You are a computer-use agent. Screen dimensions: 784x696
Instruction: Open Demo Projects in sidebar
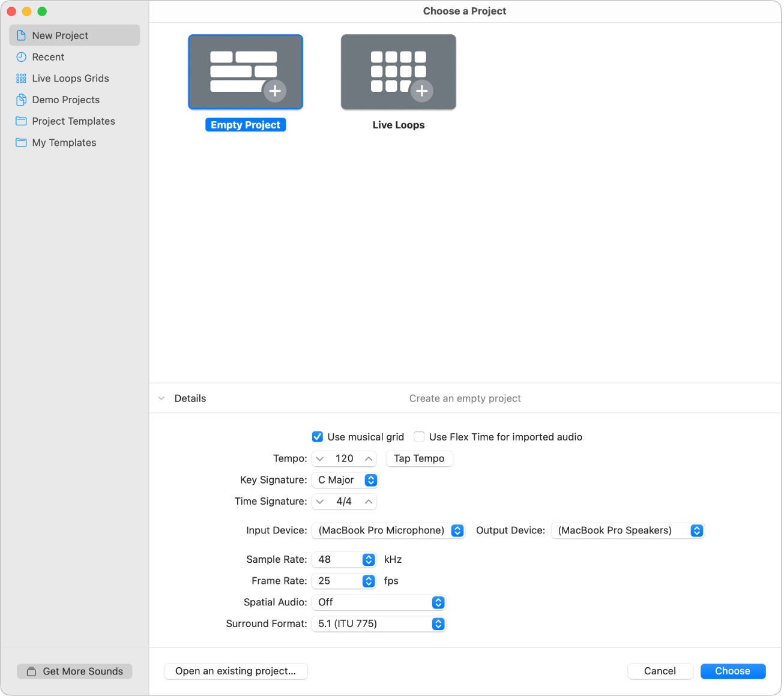[74, 100]
